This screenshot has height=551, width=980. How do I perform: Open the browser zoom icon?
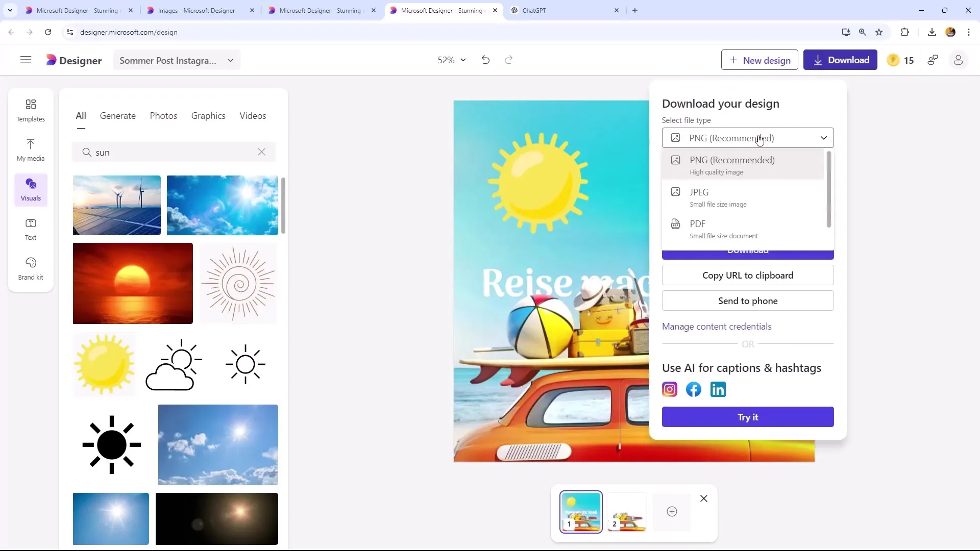click(x=862, y=32)
